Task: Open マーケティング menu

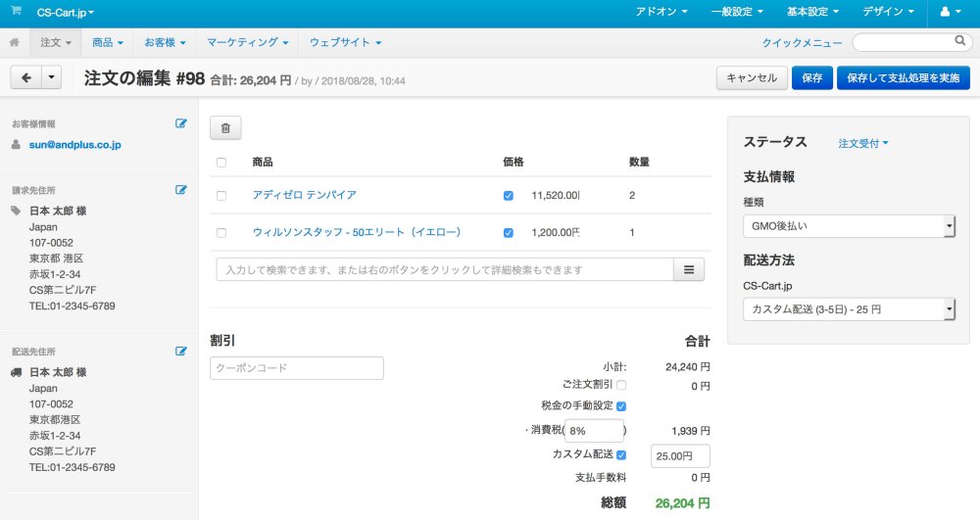Action: click(x=248, y=42)
